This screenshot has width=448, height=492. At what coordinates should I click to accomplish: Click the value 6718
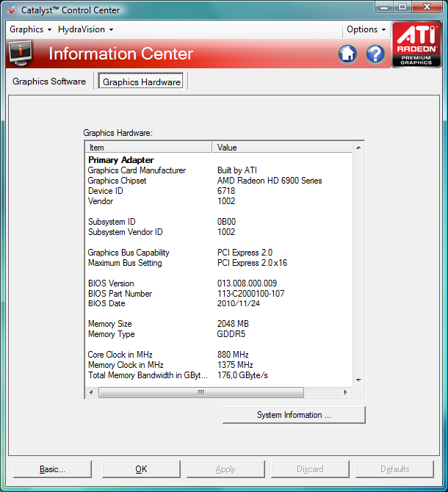[226, 191]
